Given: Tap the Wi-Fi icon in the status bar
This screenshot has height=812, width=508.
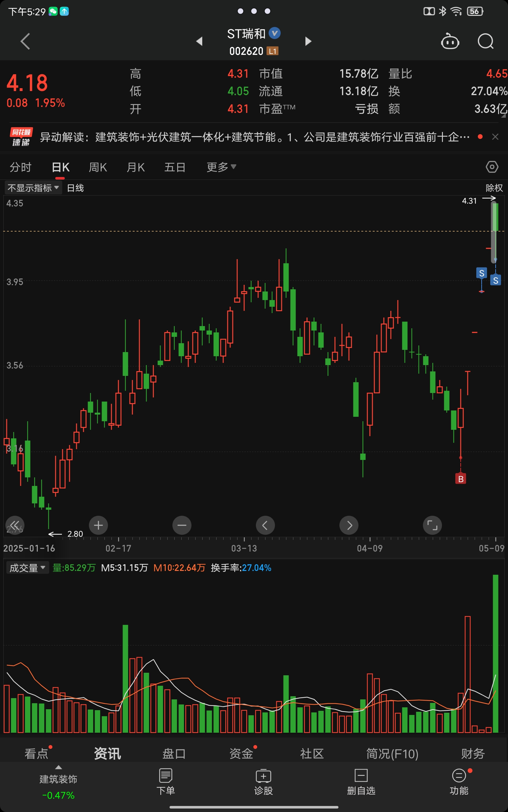Looking at the screenshot, I should tap(456, 11).
